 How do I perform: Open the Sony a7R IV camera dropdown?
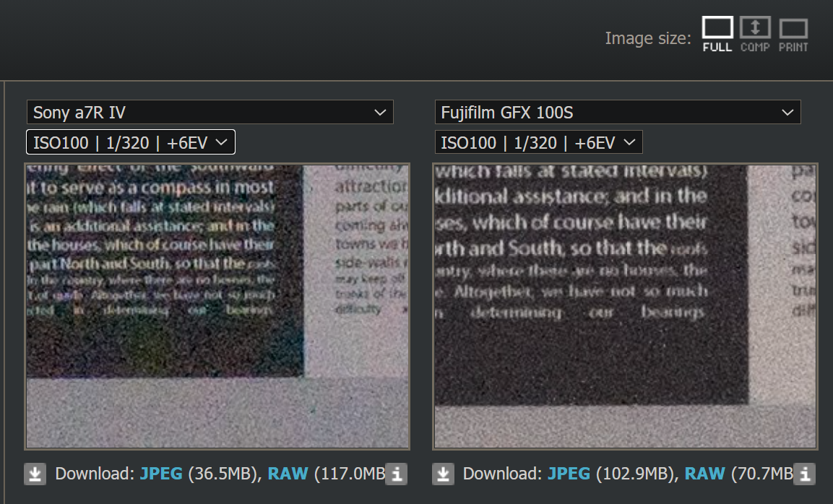tap(210, 112)
